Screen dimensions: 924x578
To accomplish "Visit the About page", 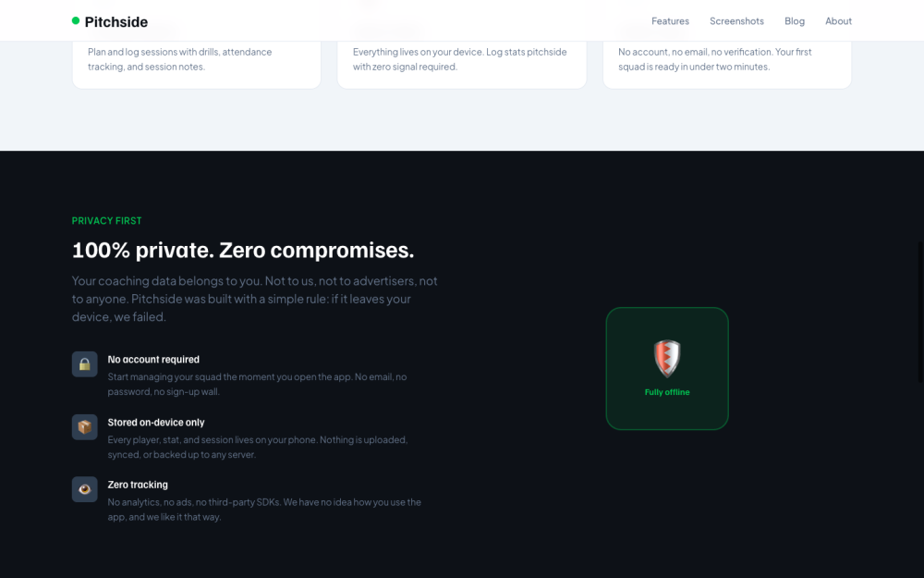I will (x=838, y=20).
